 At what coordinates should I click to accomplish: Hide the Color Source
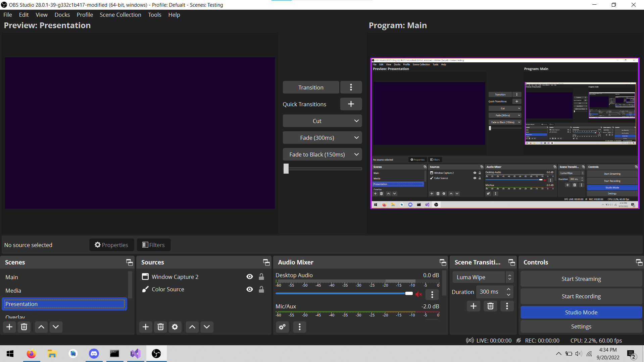(250, 289)
